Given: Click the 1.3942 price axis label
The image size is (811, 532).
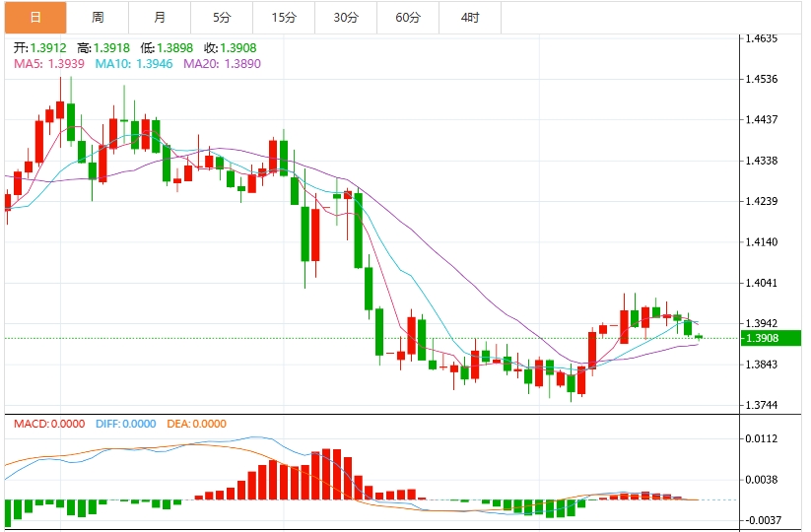Looking at the screenshot, I should click(x=762, y=323).
